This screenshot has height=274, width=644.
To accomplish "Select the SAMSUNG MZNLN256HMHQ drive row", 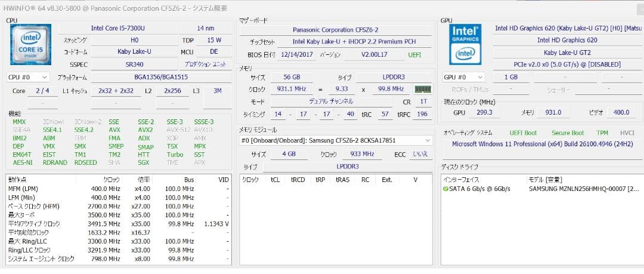I will point(542,189).
